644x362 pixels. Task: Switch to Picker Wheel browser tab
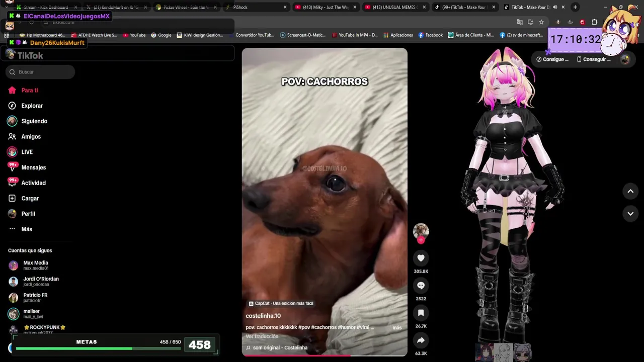tap(186, 7)
